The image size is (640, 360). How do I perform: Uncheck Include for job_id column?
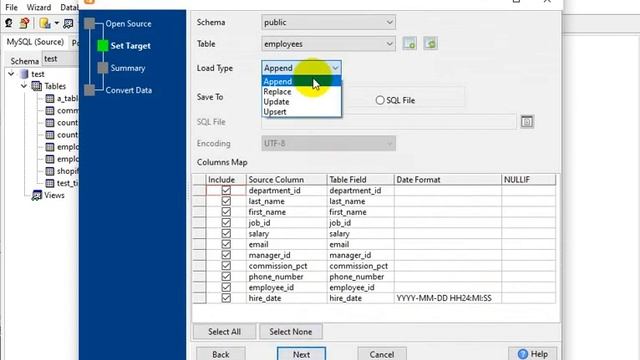226,223
